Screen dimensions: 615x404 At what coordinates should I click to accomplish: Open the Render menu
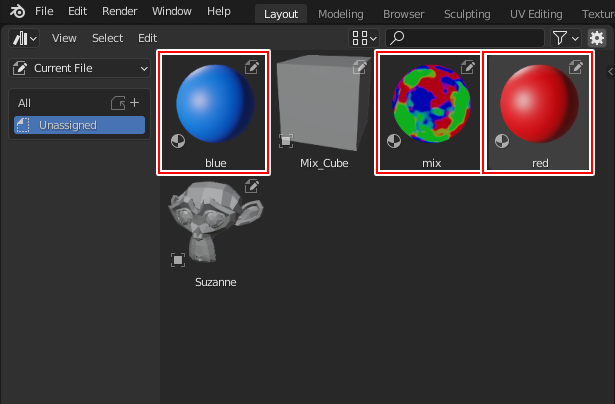pyautogui.click(x=119, y=11)
